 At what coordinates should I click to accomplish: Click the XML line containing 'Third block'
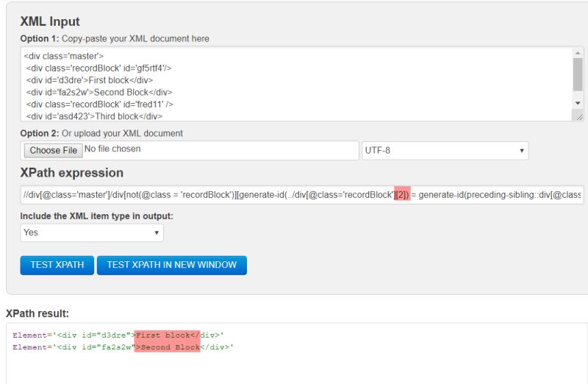click(x=94, y=116)
